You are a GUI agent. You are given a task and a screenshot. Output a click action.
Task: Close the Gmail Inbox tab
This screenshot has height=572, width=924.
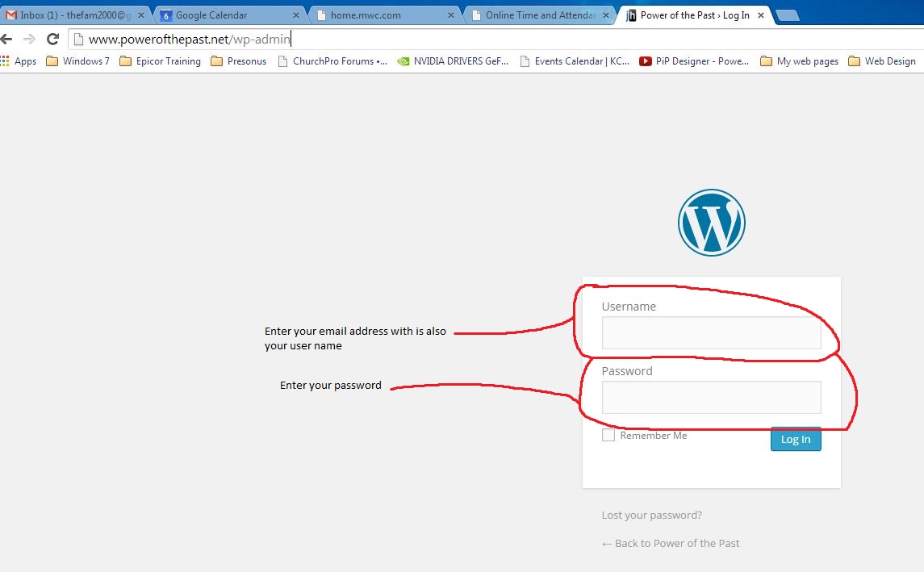tap(141, 15)
